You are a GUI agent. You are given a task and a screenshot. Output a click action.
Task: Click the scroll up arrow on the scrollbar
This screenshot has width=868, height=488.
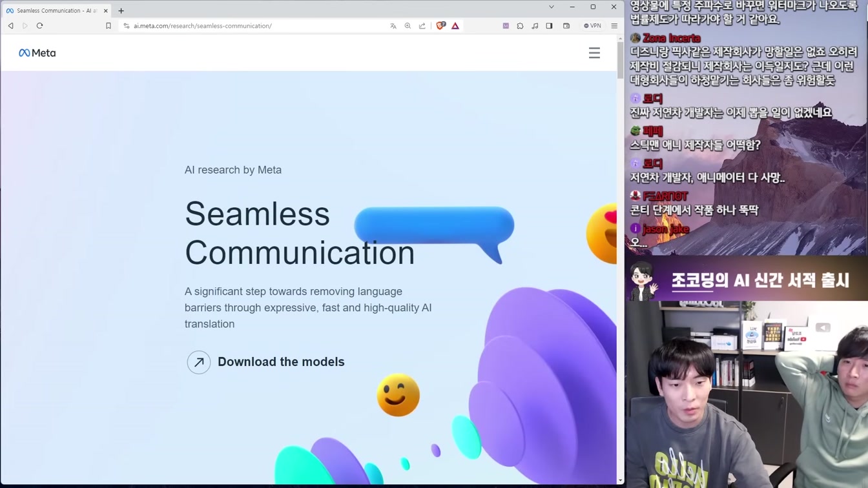coord(621,39)
